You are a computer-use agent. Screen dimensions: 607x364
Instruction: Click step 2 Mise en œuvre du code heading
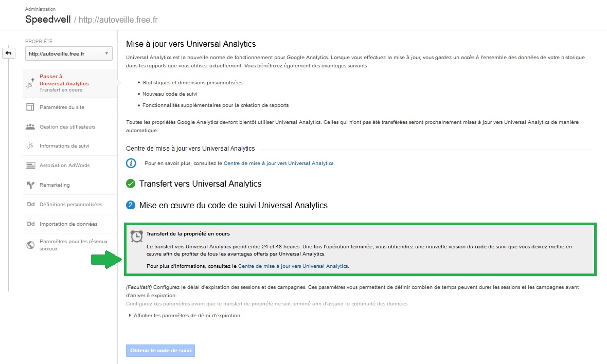233,205
